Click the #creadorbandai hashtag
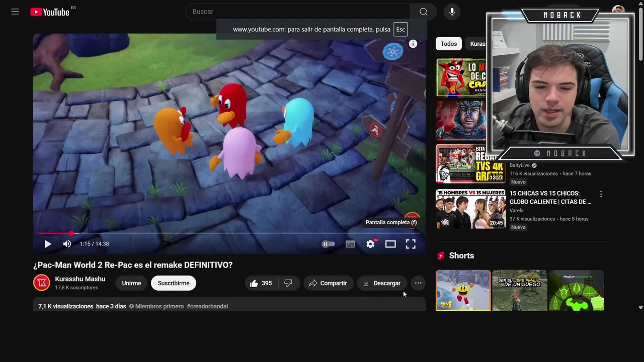The width and height of the screenshot is (644, 362). (x=207, y=306)
